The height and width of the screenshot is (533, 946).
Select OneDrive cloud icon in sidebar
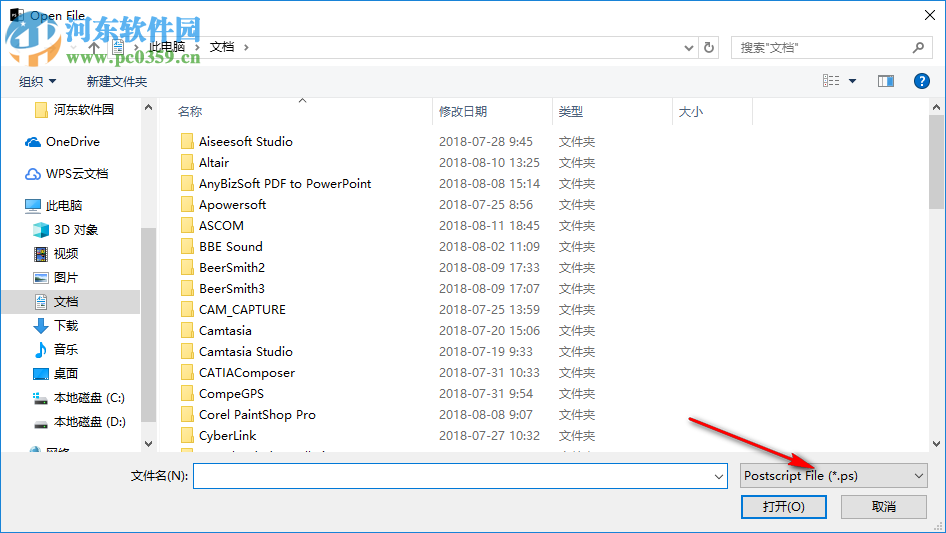click(x=33, y=142)
